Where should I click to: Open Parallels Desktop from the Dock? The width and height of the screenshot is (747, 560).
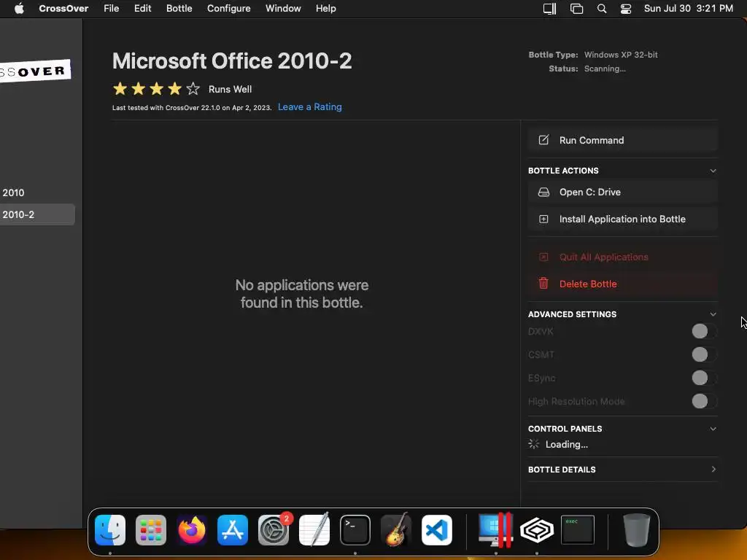click(x=496, y=530)
